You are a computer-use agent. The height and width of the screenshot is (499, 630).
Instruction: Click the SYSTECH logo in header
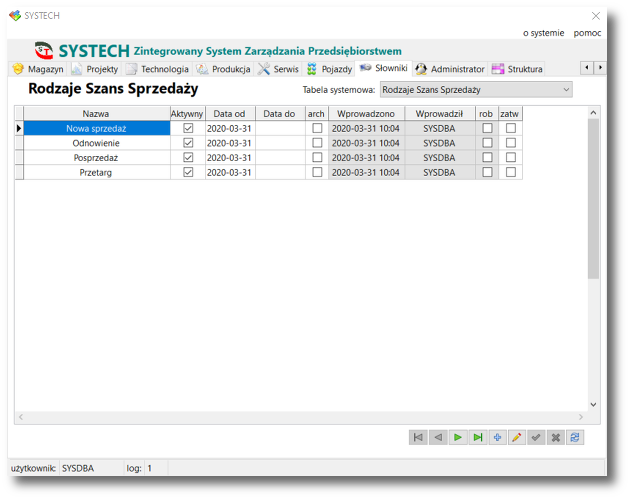[44, 51]
